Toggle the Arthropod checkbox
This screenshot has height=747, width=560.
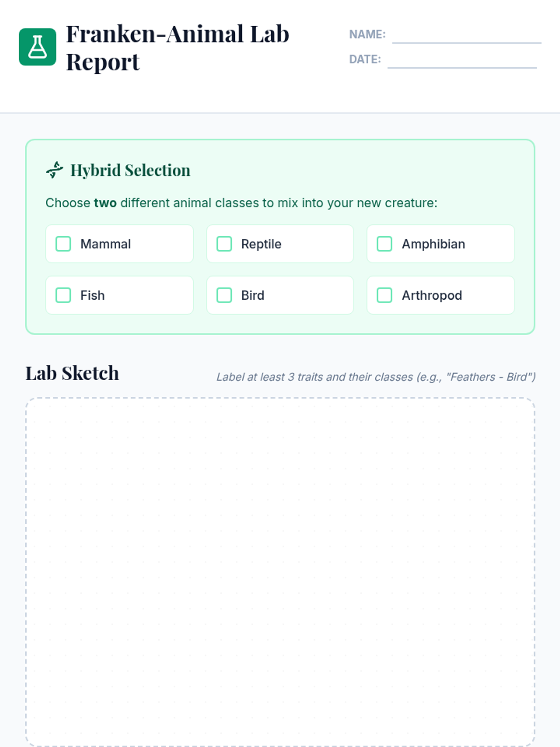tap(385, 295)
